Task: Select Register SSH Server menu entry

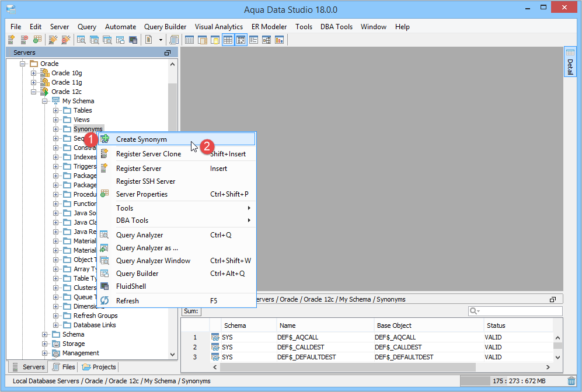Action: click(177, 181)
